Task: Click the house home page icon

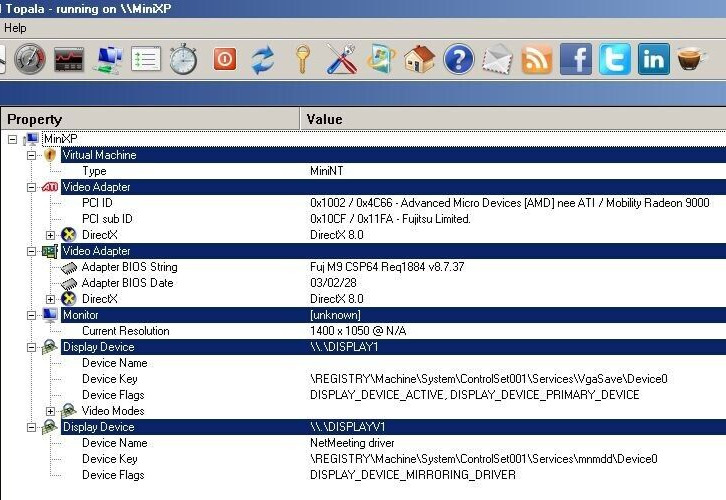Action: [419, 59]
